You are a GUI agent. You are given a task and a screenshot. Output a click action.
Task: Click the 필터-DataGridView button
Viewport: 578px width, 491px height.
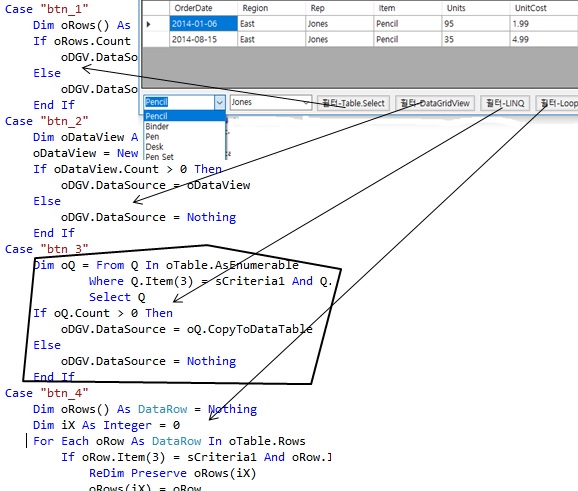(x=435, y=103)
